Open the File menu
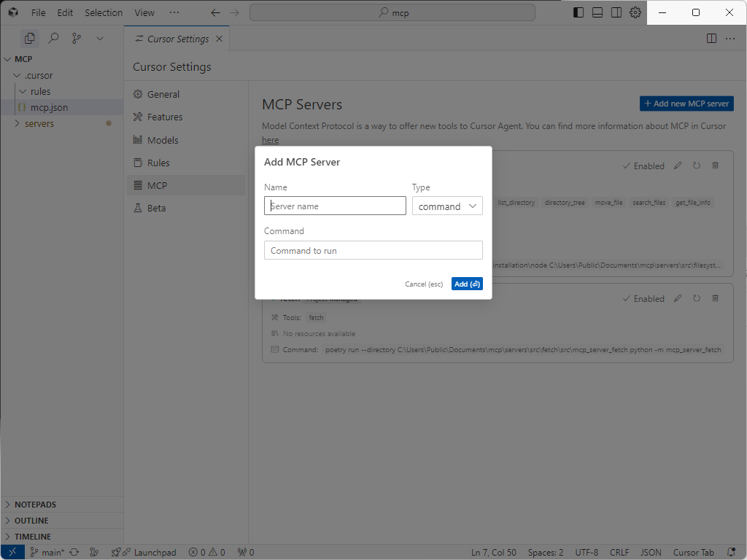The width and height of the screenshot is (747, 560). pos(38,12)
